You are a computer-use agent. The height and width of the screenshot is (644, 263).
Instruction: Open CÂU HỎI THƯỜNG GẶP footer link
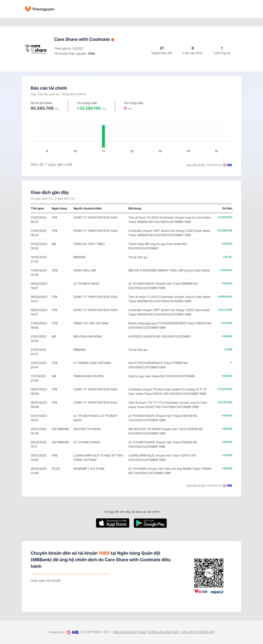pos(198,632)
